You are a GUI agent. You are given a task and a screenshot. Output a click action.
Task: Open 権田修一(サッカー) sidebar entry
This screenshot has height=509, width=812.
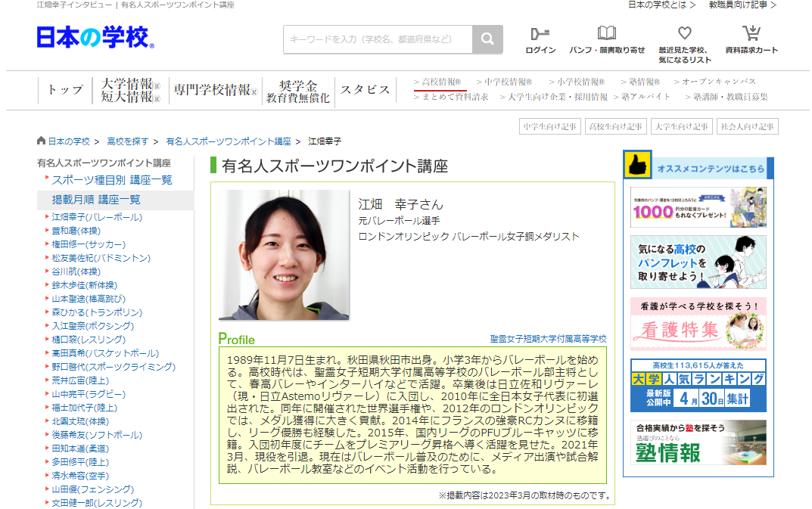tap(89, 244)
